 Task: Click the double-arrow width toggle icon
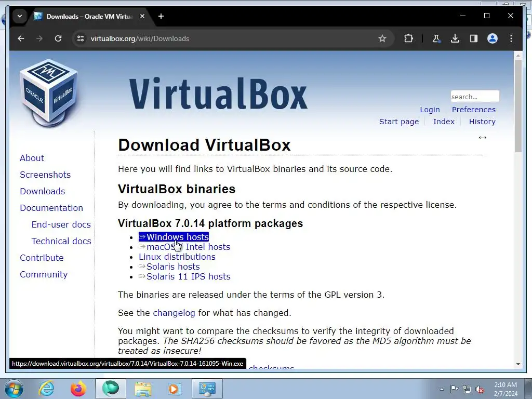pos(483,137)
